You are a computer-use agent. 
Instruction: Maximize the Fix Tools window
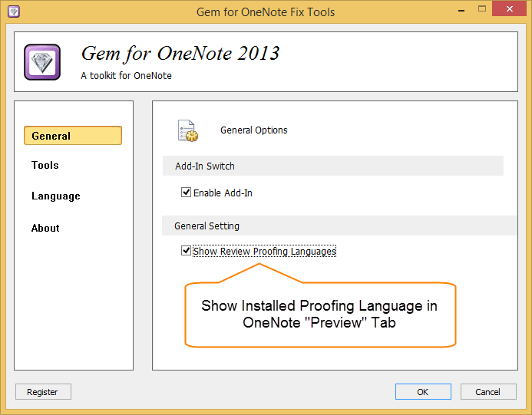(x=482, y=9)
